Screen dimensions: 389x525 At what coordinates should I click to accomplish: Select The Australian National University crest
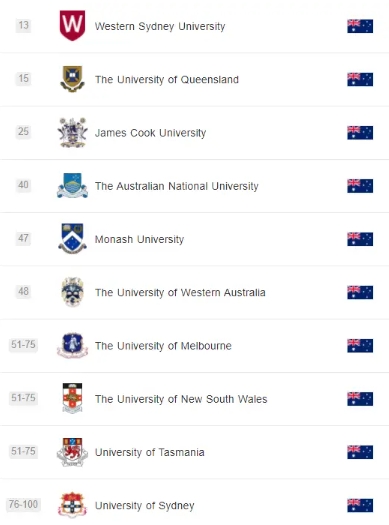click(x=72, y=185)
